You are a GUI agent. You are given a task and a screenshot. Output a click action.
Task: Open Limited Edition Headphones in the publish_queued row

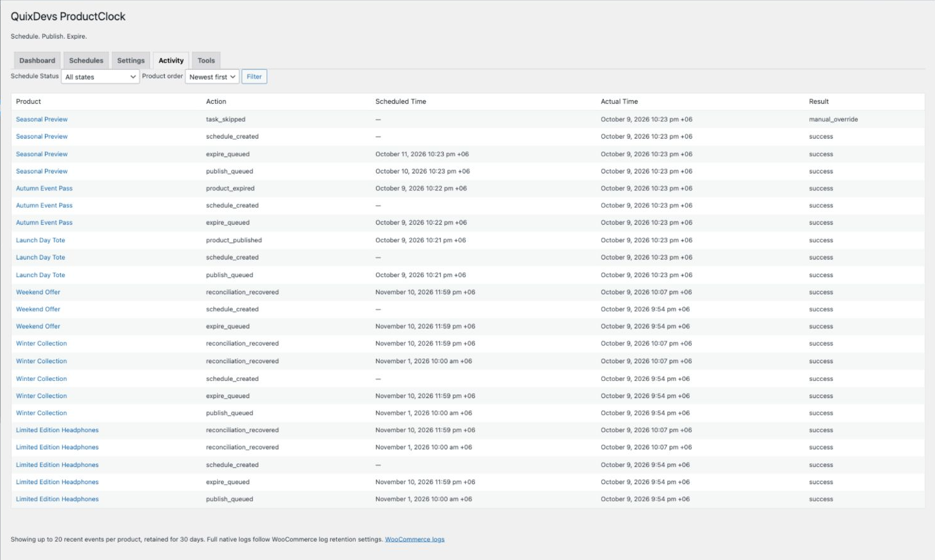58,499
